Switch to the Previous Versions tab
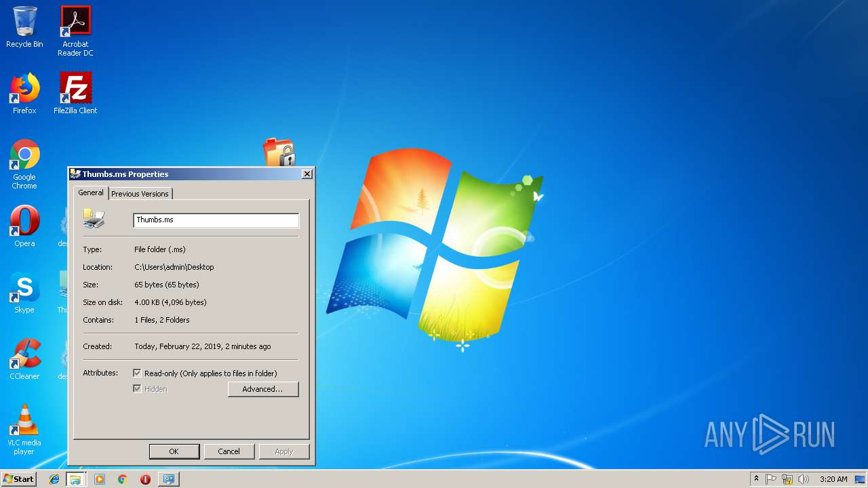The height and width of the screenshot is (488, 868). point(140,194)
